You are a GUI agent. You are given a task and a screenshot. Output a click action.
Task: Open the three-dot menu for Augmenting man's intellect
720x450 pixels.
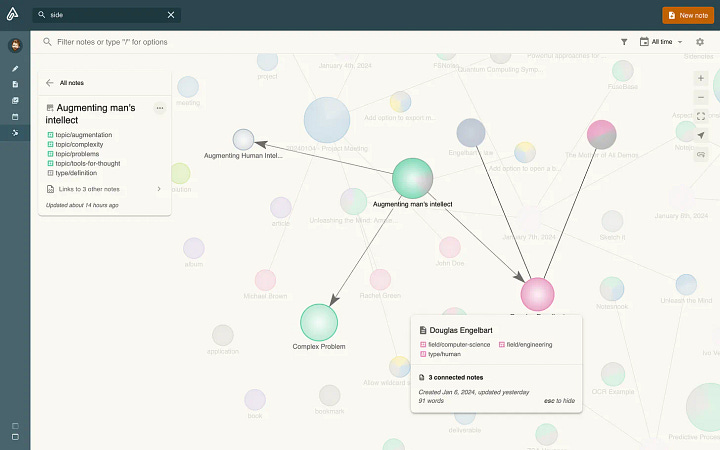coord(160,108)
